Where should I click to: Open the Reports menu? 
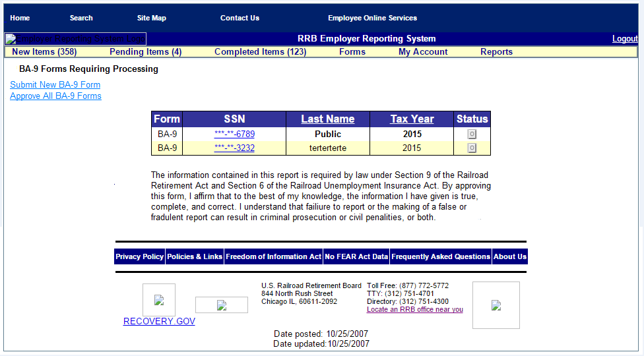point(496,52)
